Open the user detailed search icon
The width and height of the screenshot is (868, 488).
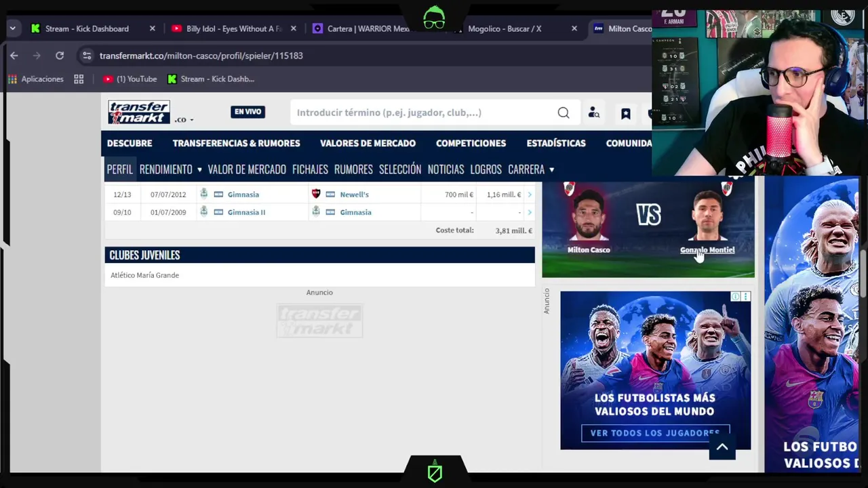pos(594,113)
